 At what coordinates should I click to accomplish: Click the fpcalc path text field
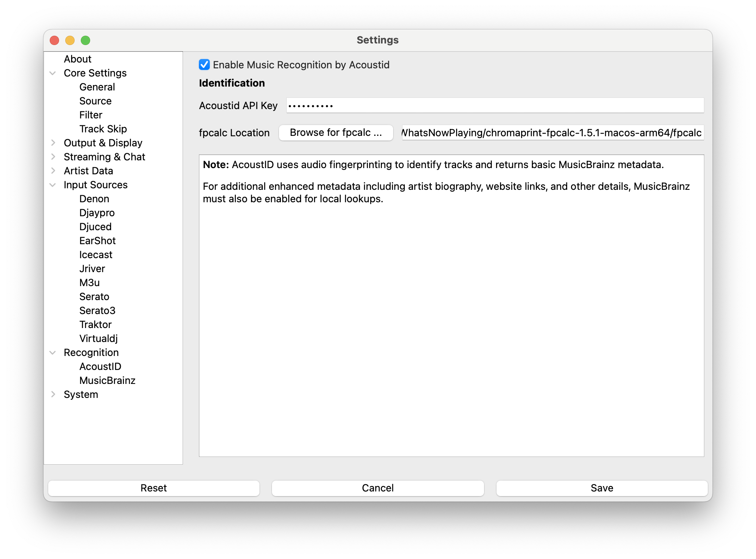[x=553, y=133]
